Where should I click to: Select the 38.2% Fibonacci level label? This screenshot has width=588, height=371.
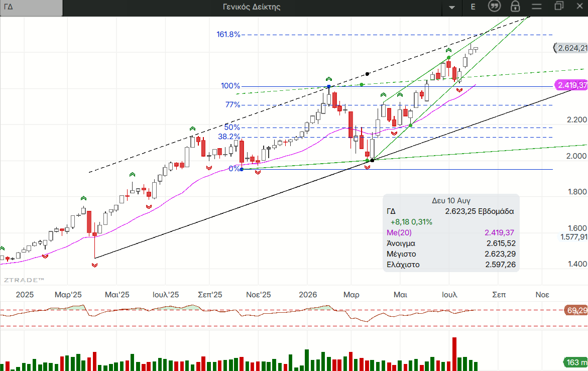pos(229,137)
